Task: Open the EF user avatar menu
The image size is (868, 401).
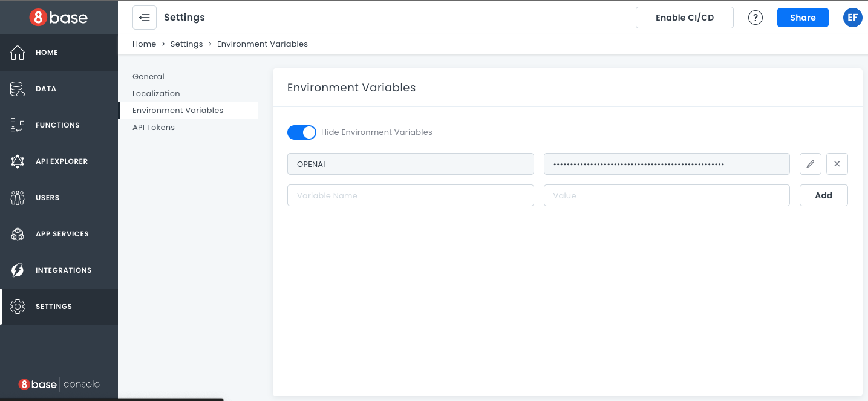Action: (852, 18)
